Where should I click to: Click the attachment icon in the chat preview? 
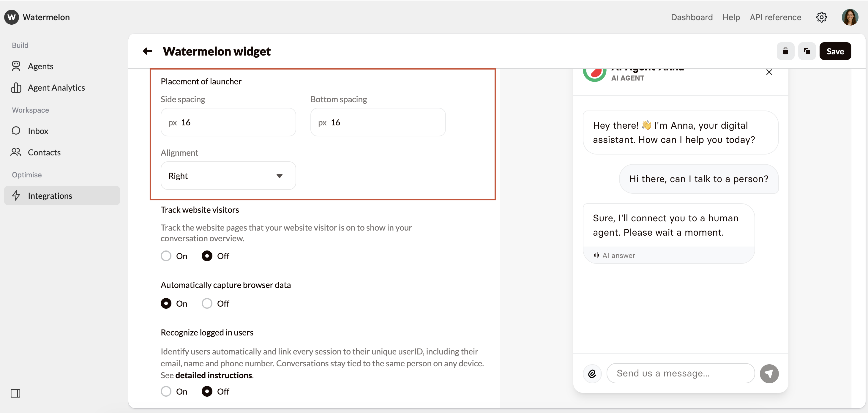click(592, 373)
